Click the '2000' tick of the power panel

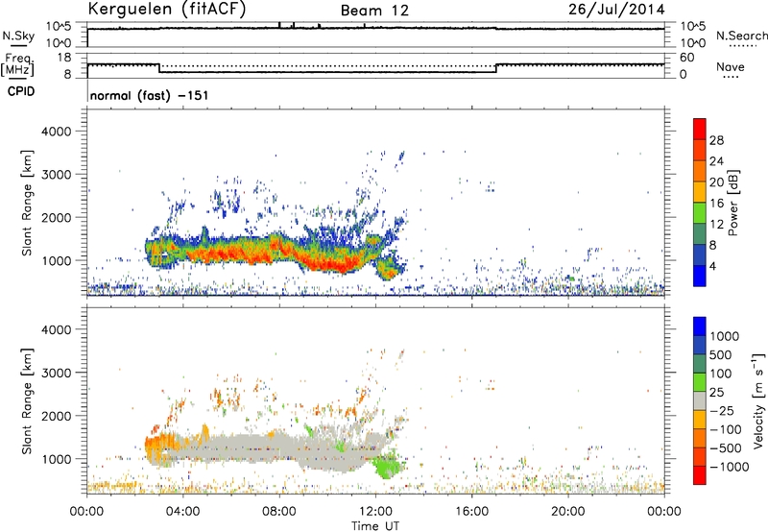coord(57,217)
